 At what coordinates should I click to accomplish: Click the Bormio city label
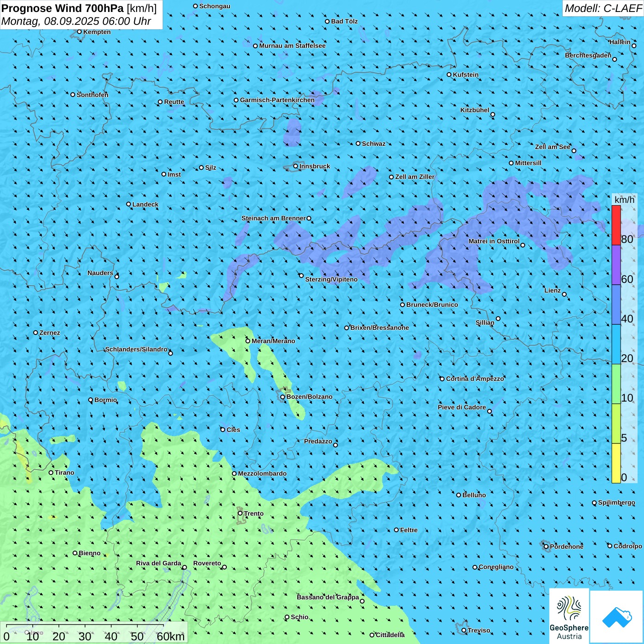coord(106,400)
